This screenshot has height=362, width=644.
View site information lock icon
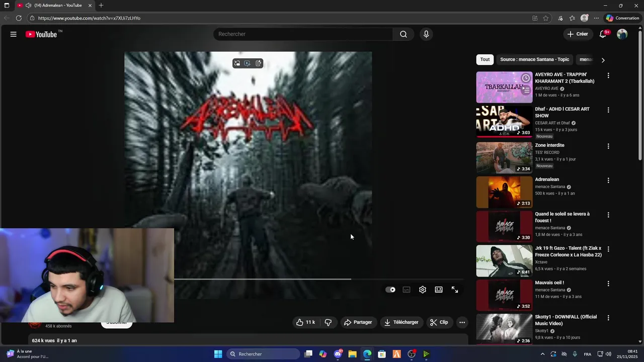coord(32,18)
